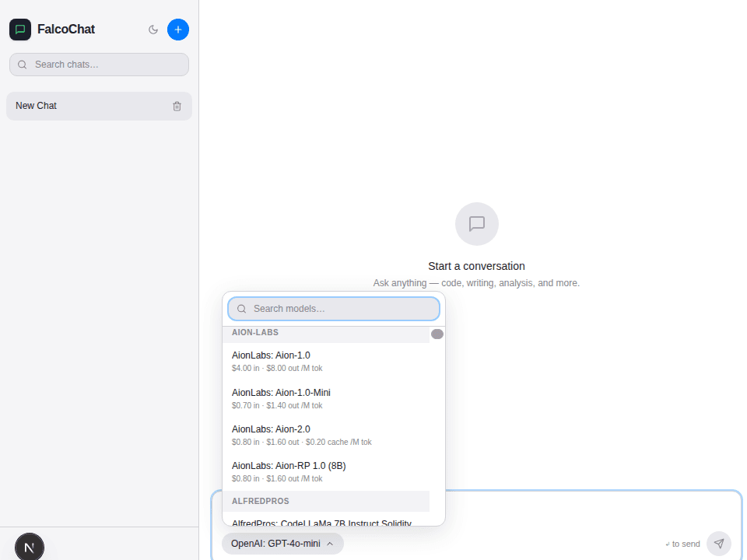Toggle dark mode with moon icon

pyautogui.click(x=153, y=30)
